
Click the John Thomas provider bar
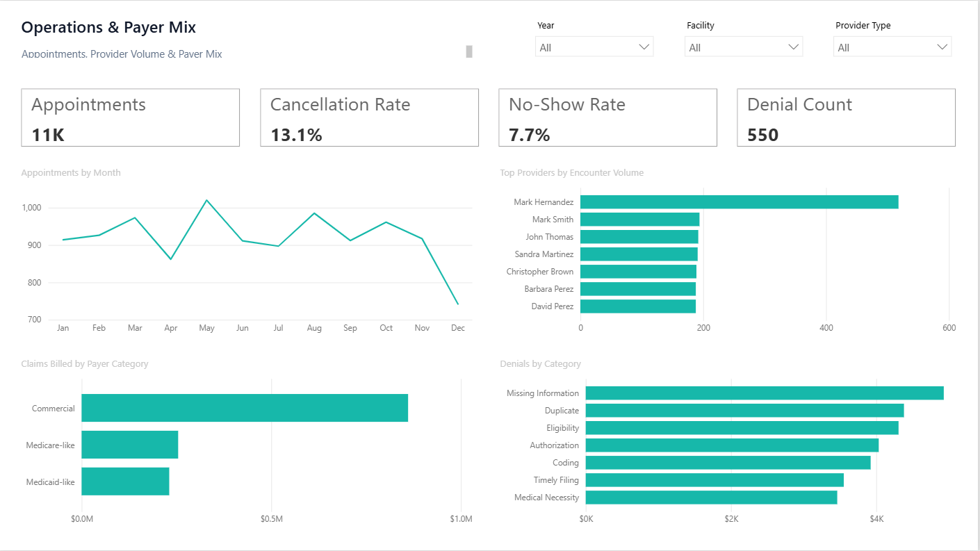pyautogui.click(x=639, y=237)
